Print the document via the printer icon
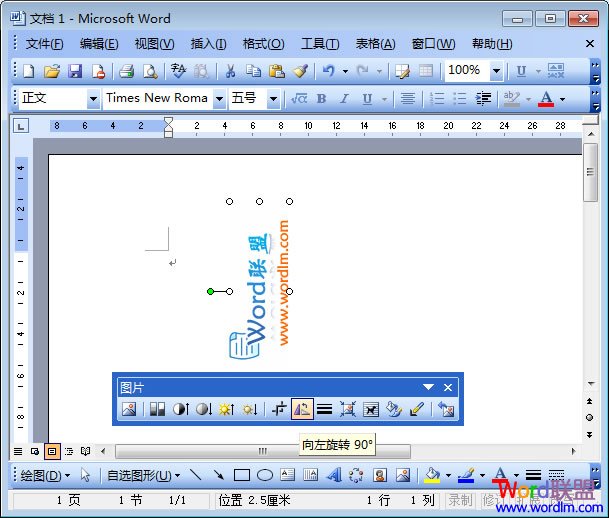This screenshot has height=518, width=609. [126, 71]
